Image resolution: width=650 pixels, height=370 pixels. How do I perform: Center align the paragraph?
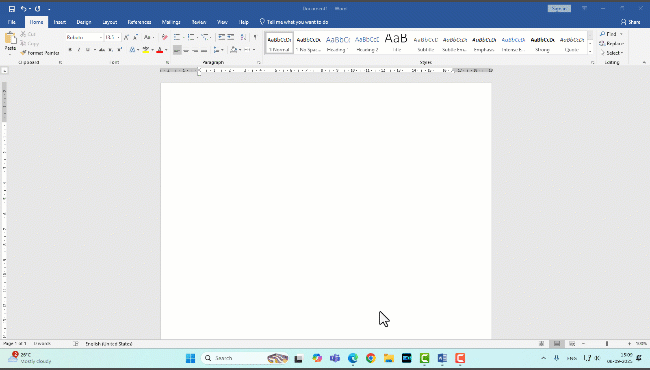point(186,50)
